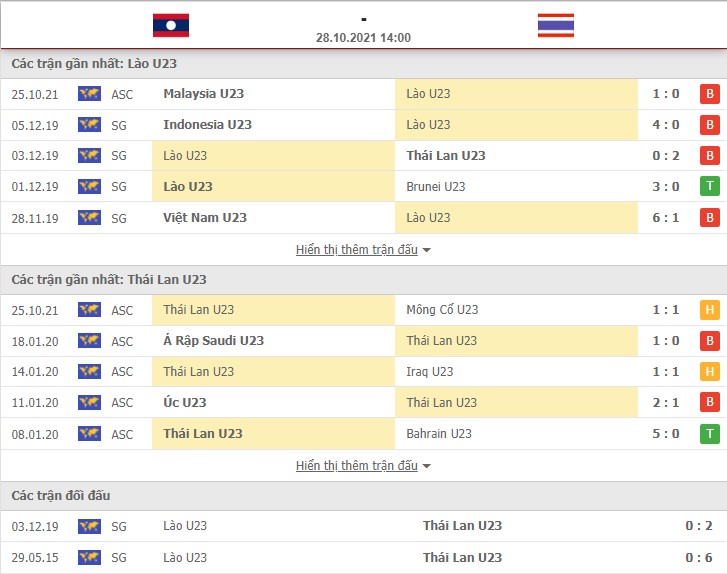The width and height of the screenshot is (727, 574).
Task: Open the Malaysia U23 team link
Action: (204, 94)
